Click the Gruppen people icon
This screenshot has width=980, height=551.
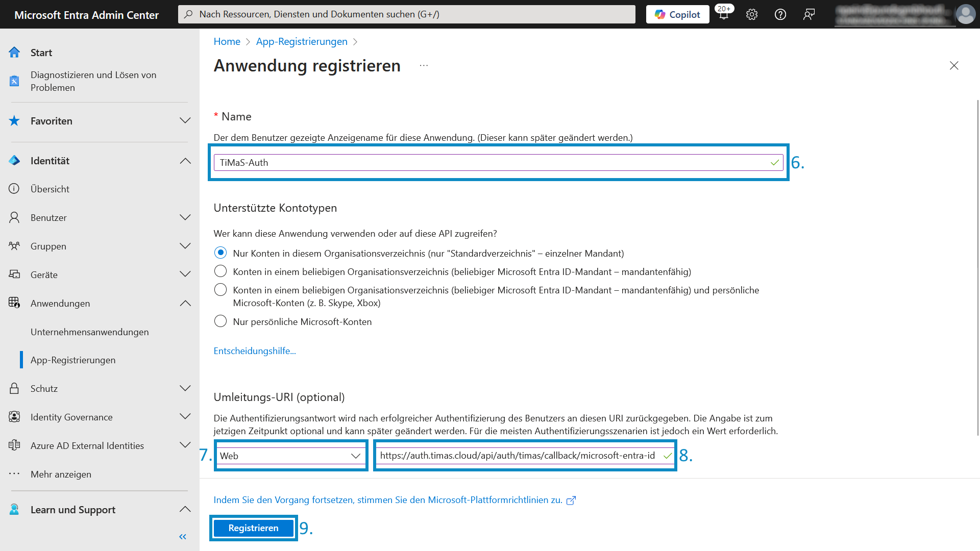pos(14,246)
